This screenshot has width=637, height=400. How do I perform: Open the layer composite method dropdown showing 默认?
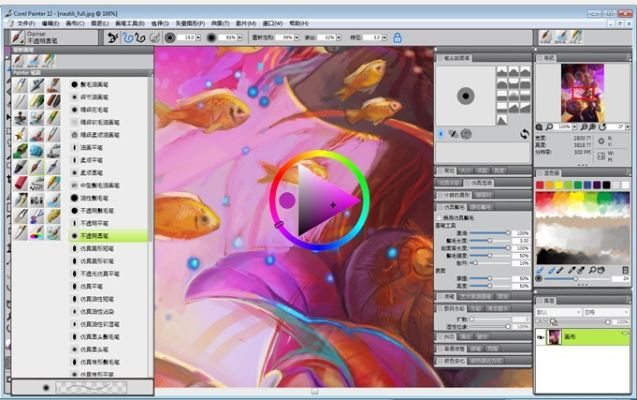(x=563, y=310)
